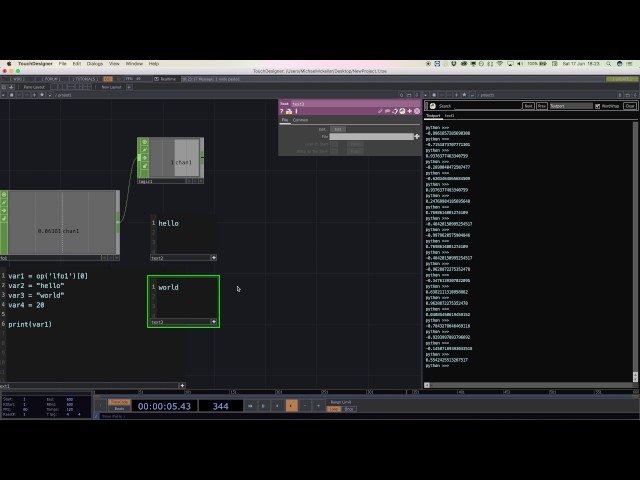This screenshot has width=640, height=480.
Task: Open the Help menu
Action: click(x=153, y=64)
